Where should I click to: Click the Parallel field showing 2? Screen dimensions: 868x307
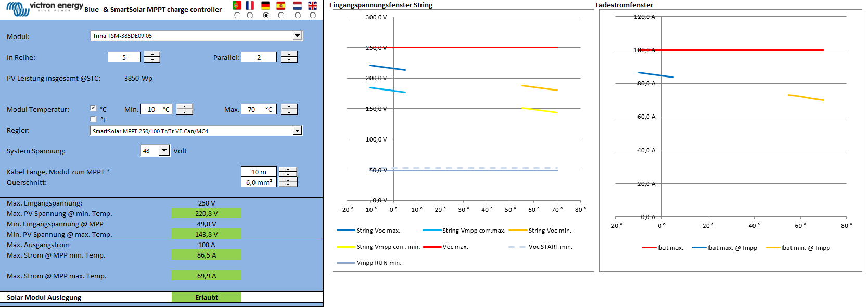tap(259, 57)
